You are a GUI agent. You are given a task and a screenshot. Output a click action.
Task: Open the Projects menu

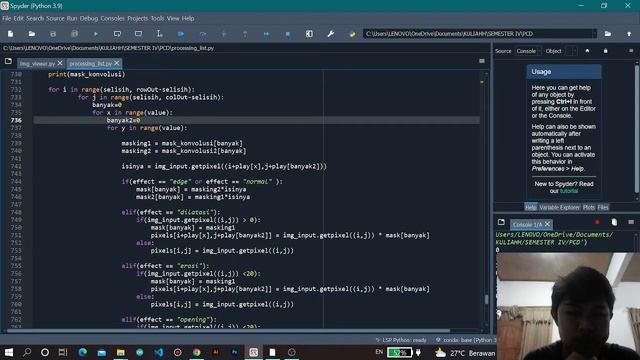click(138, 18)
